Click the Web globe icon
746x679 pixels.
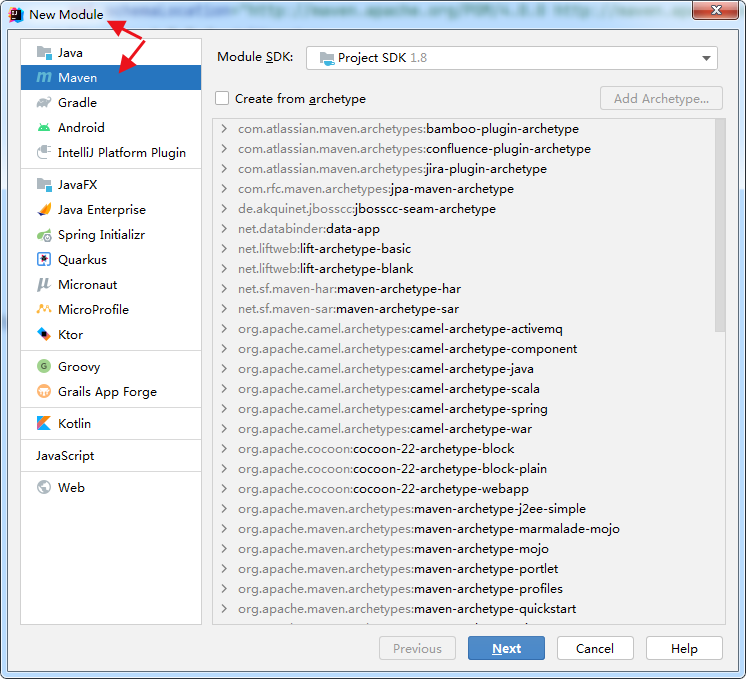click(44, 487)
